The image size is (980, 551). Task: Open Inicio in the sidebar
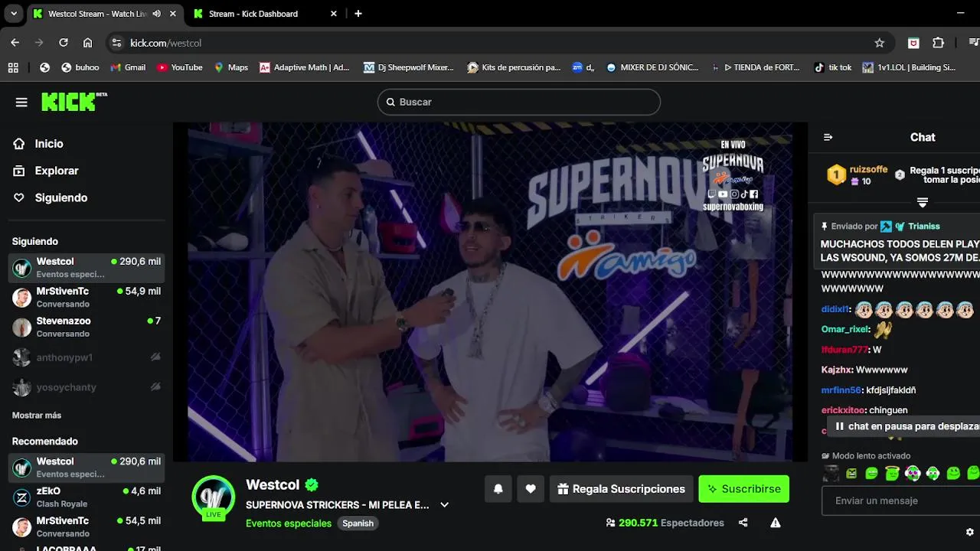(x=48, y=144)
